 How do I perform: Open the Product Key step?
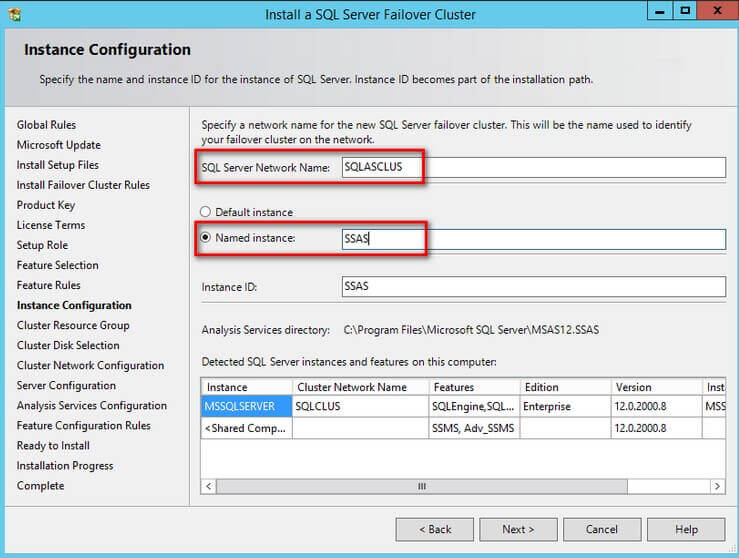[x=46, y=205]
